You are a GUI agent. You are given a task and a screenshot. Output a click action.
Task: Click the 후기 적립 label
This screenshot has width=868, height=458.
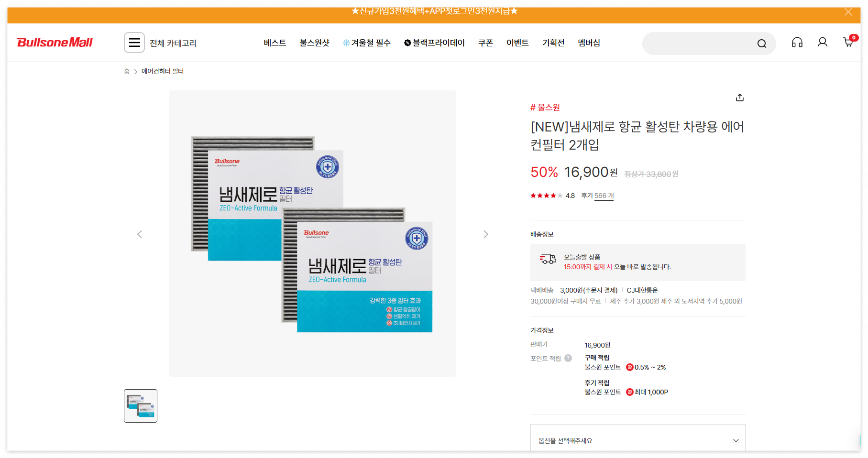597,383
